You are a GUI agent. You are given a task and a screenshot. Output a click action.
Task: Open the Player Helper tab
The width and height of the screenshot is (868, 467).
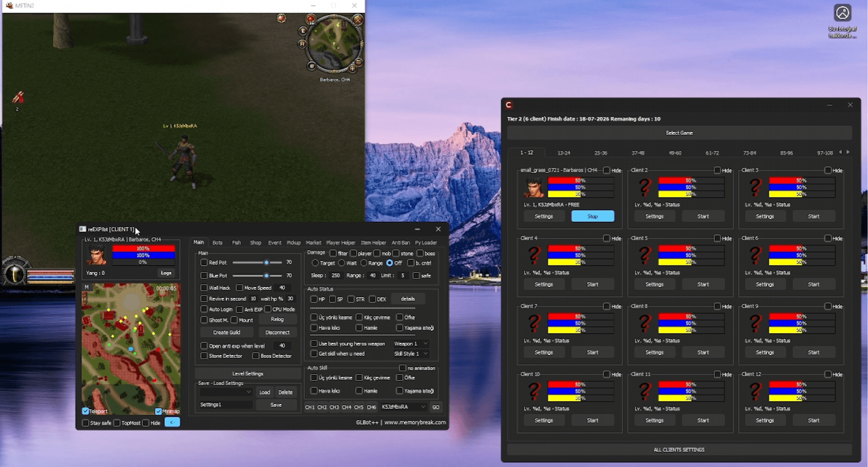[341, 243]
